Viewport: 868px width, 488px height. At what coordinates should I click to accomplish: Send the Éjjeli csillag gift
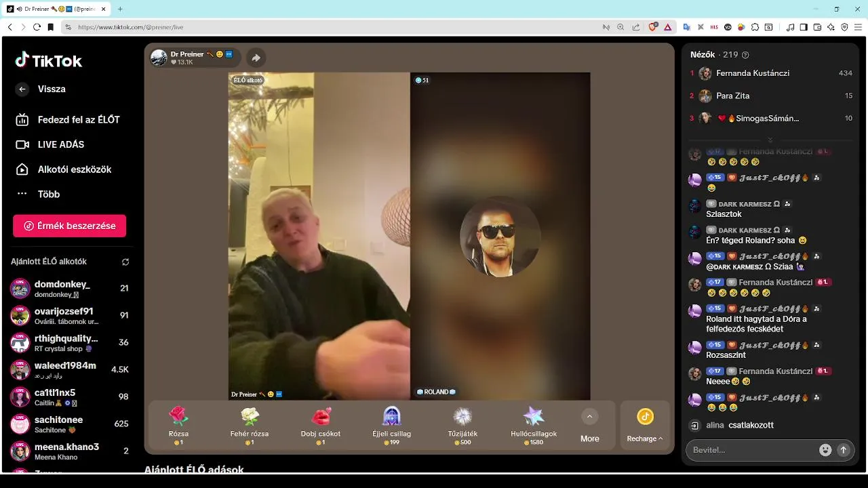391,426
